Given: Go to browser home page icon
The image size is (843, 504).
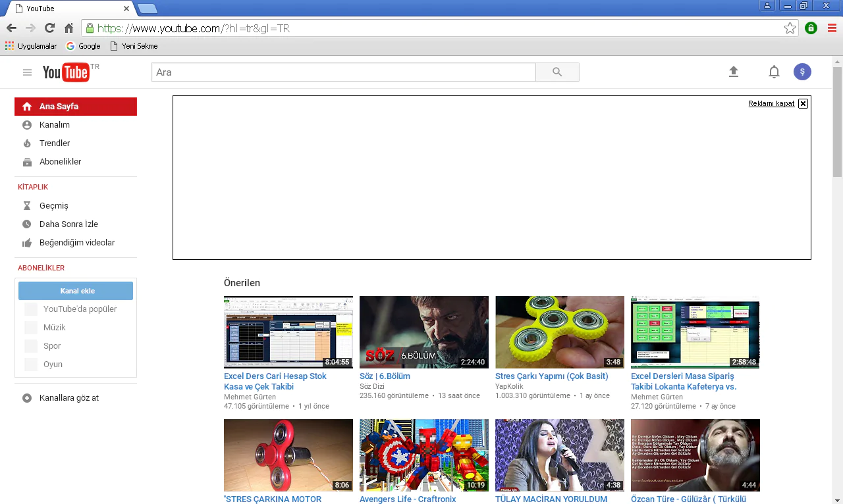Looking at the screenshot, I should tap(68, 28).
